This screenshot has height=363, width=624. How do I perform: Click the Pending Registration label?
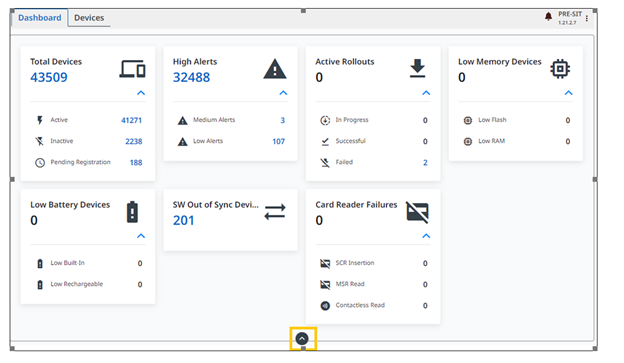[x=80, y=162]
